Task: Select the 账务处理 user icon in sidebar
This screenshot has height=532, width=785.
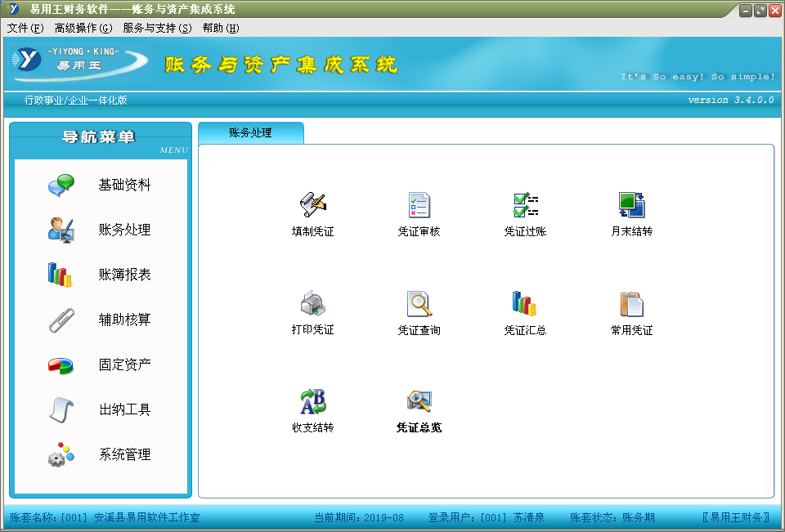Action: pos(61,230)
